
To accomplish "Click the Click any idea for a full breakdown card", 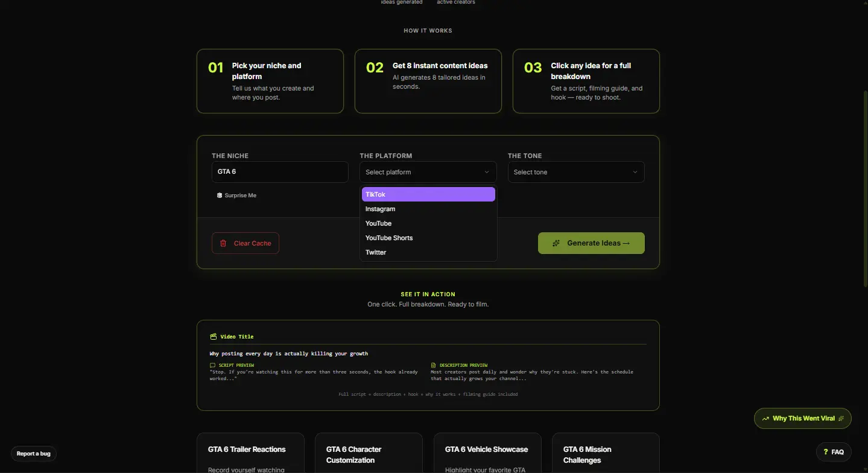I will click(586, 81).
